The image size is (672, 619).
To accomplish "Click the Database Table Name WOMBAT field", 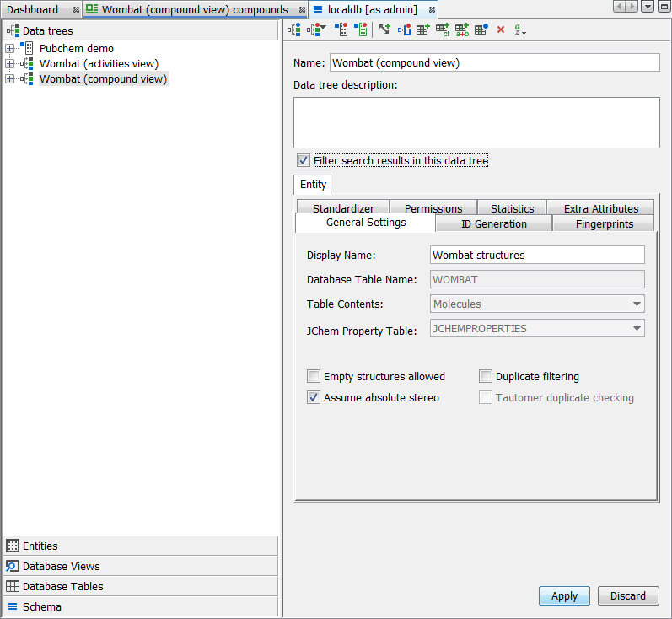I will point(537,279).
